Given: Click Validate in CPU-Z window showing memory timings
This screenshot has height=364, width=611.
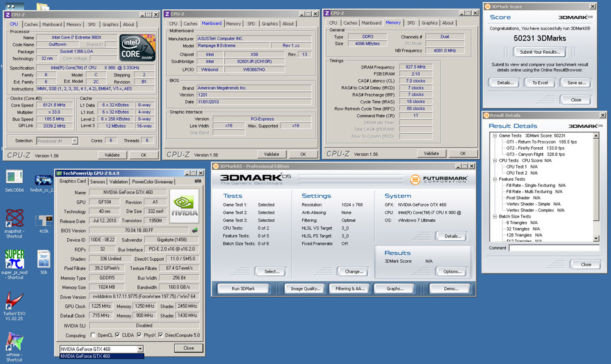Looking at the screenshot, I should 431,153.
